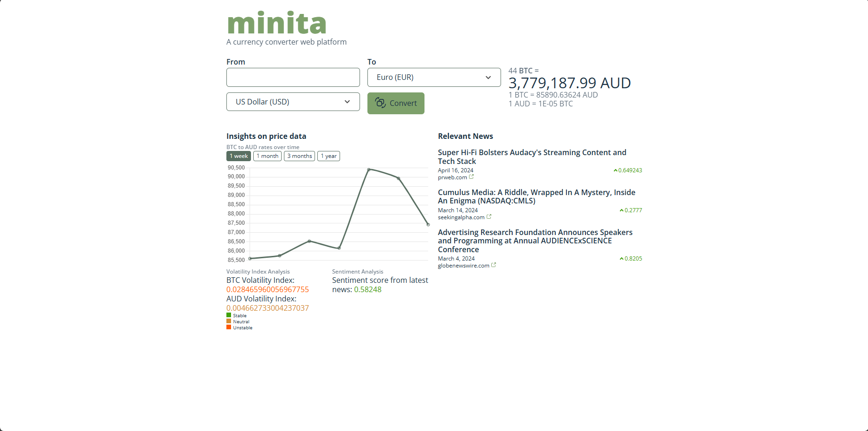868x431 pixels.
Task: Expand the Euro (EUR) target currency dropdown
Action: point(434,77)
